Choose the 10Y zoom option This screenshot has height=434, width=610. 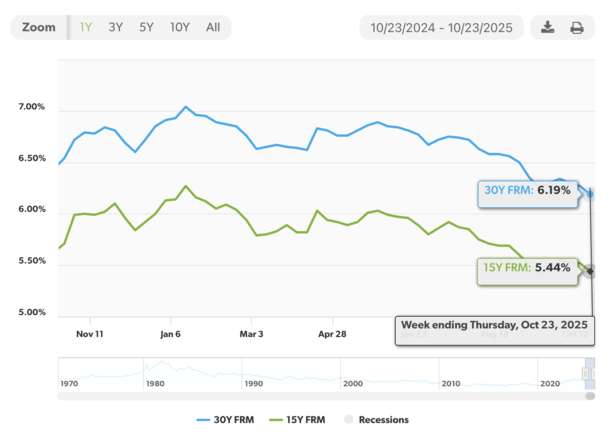(x=180, y=27)
